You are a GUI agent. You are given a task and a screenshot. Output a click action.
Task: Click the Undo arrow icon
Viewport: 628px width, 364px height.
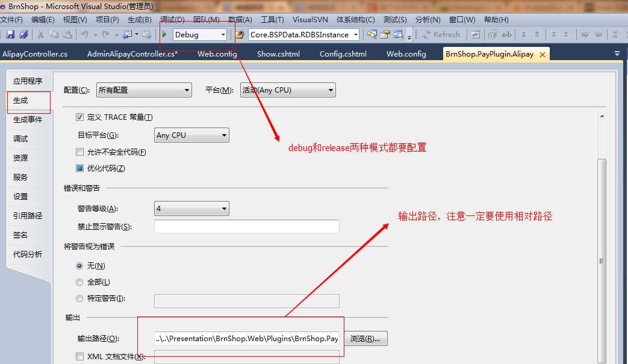pyautogui.click(x=84, y=34)
